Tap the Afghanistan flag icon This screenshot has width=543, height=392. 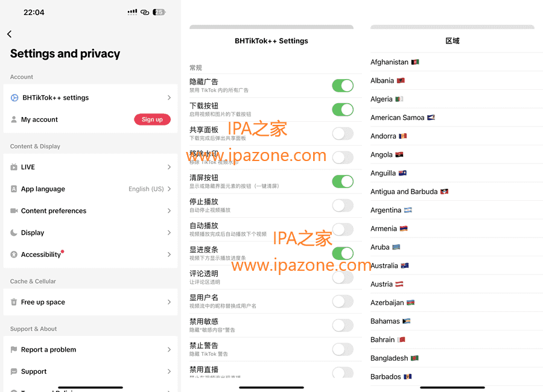tap(415, 62)
